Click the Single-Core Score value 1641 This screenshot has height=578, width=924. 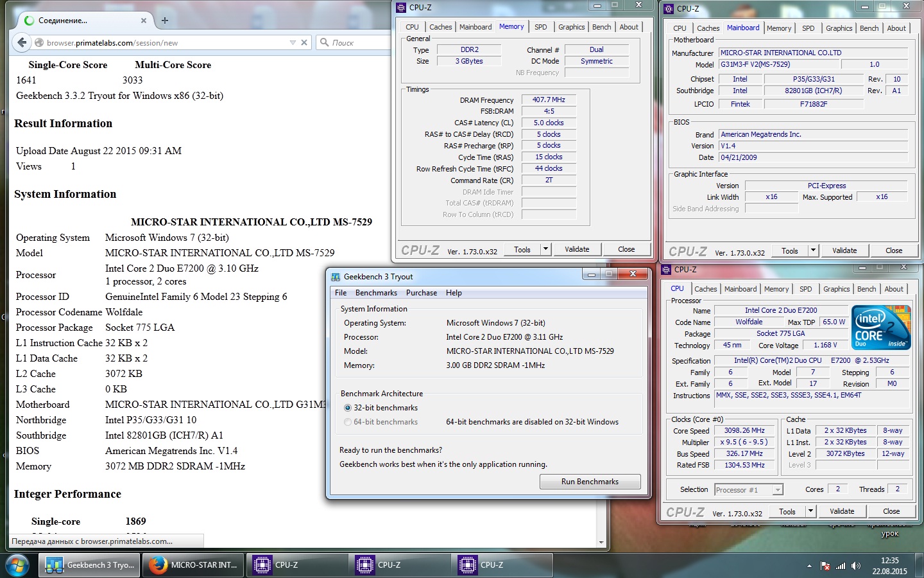click(26, 80)
